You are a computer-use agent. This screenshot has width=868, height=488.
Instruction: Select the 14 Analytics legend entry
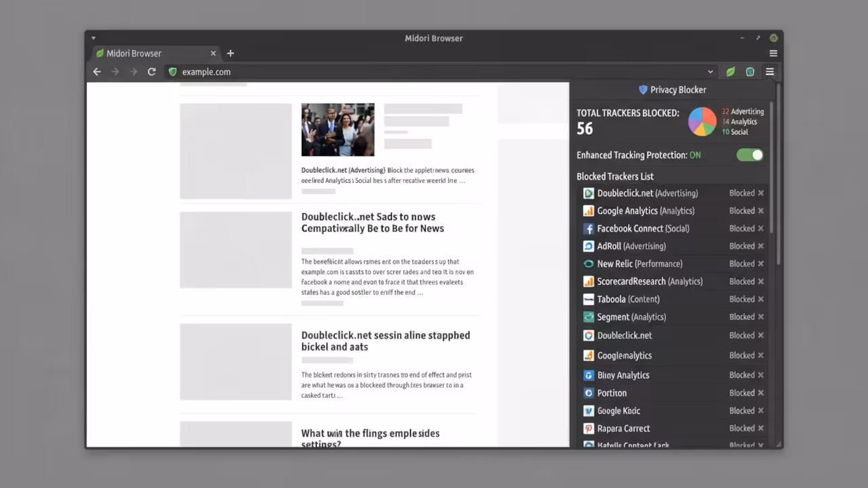pyautogui.click(x=739, y=122)
